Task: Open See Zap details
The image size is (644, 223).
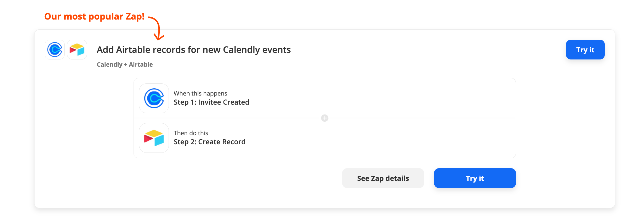Action: pos(383,178)
